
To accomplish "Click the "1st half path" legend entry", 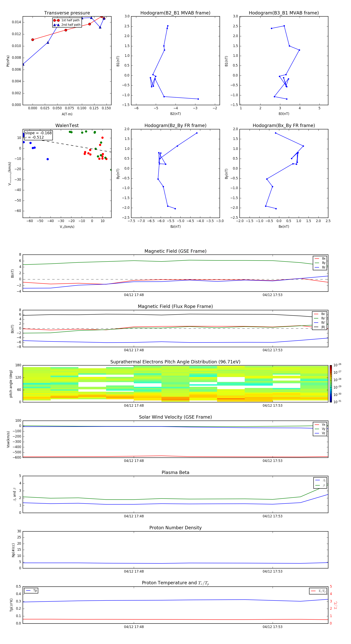I will click(66, 20).
